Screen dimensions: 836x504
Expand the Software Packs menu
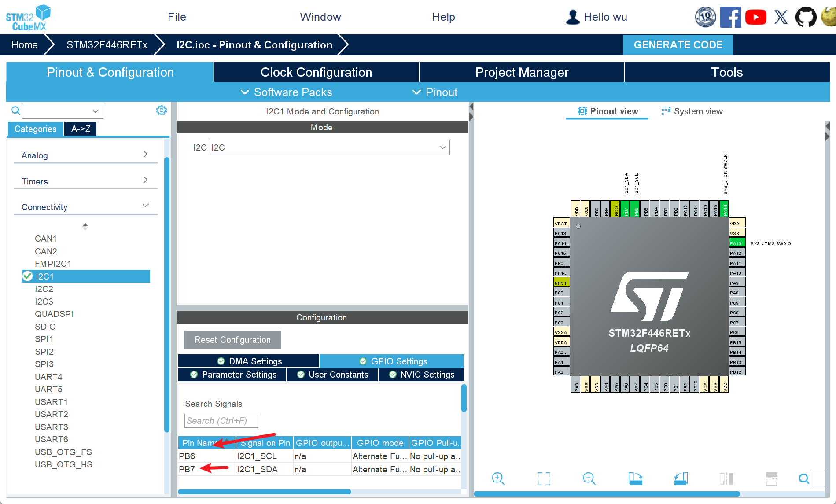pos(287,92)
